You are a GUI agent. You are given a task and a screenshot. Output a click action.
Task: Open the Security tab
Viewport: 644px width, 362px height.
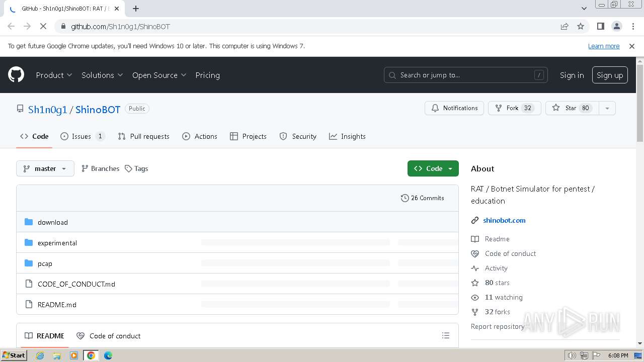tap(298, 136)
